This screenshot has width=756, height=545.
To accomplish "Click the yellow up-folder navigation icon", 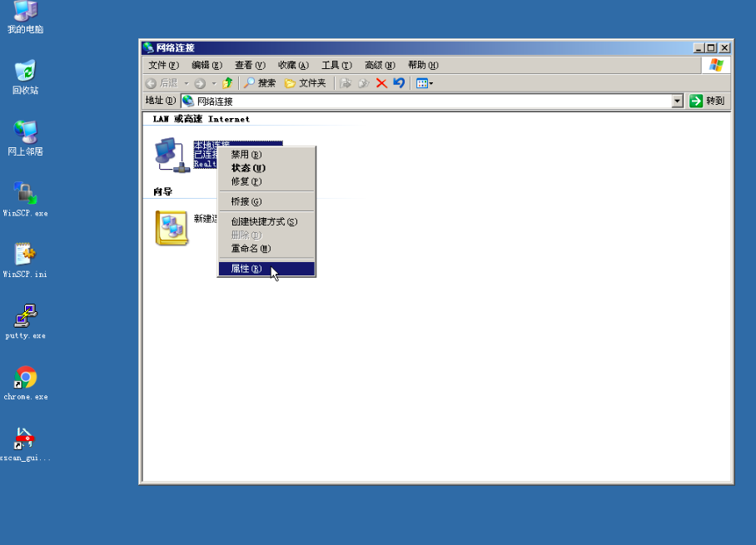I will 226,82.
